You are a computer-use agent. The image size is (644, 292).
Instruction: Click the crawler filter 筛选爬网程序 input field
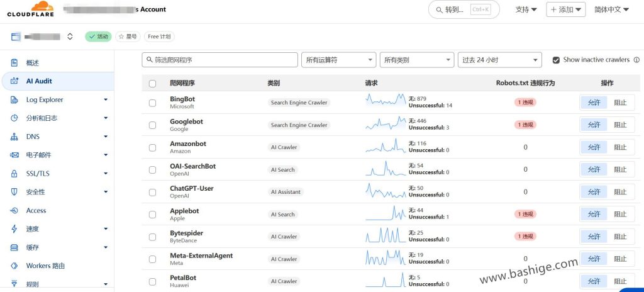pyautogui.click(x=219, y=60)
